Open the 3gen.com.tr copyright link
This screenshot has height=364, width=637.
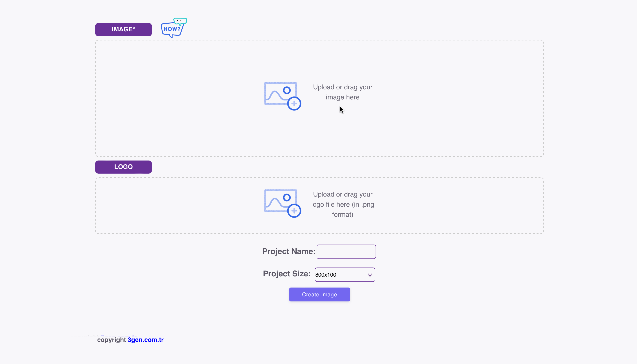click(x=146, y=340)
